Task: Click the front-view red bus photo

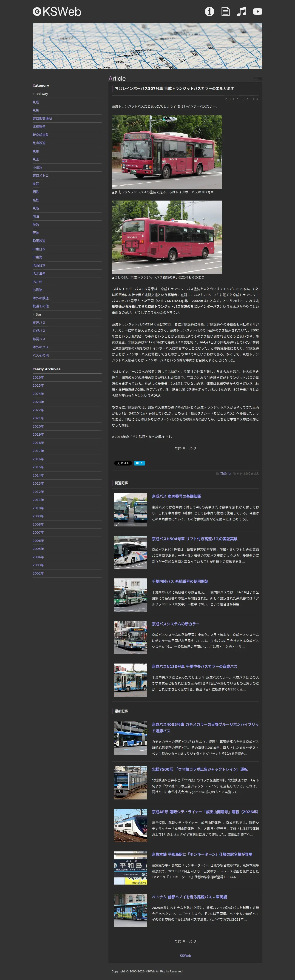Action: 167,152
